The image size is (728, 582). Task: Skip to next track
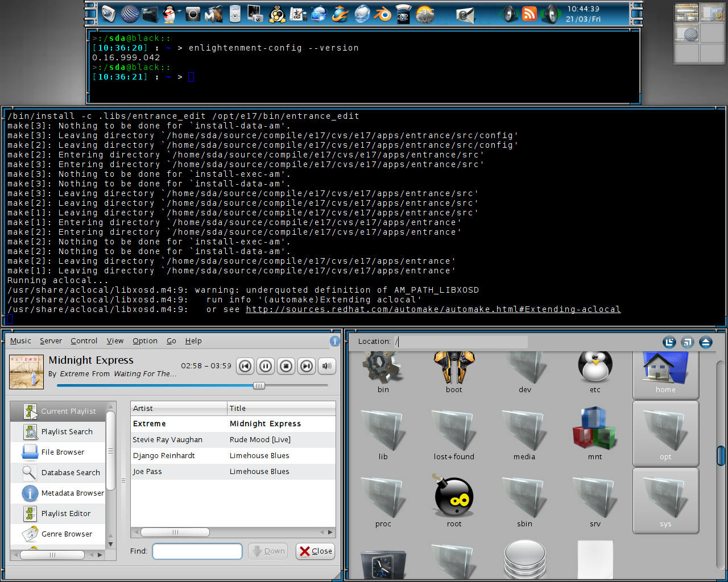[307, 366]
